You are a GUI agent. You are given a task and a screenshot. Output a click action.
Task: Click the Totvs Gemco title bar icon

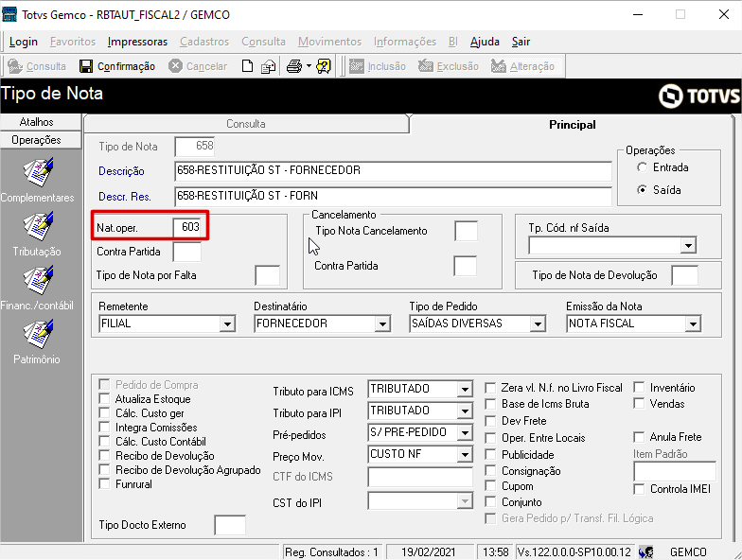(9, 15)
